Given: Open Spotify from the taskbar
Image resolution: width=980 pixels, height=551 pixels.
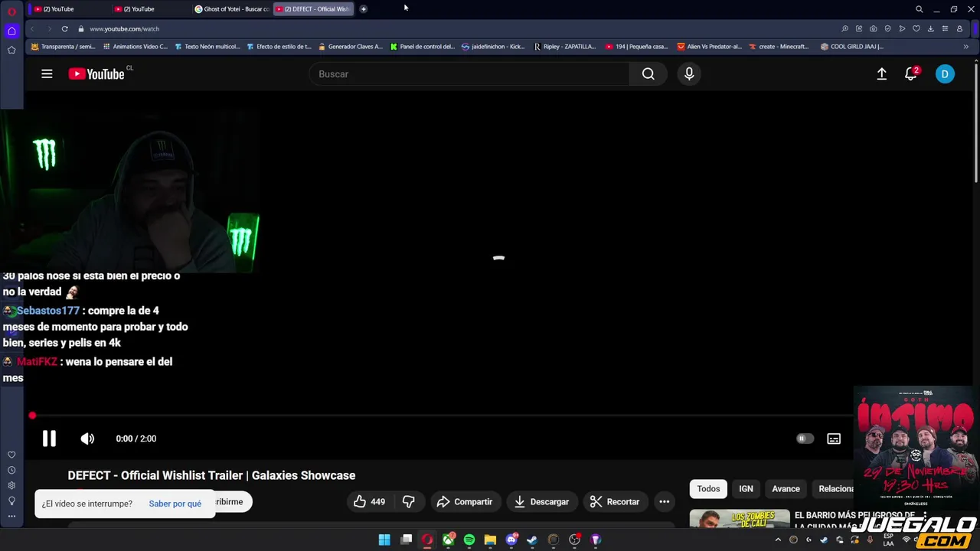Looking at the screenshot, I should [469, 540].
